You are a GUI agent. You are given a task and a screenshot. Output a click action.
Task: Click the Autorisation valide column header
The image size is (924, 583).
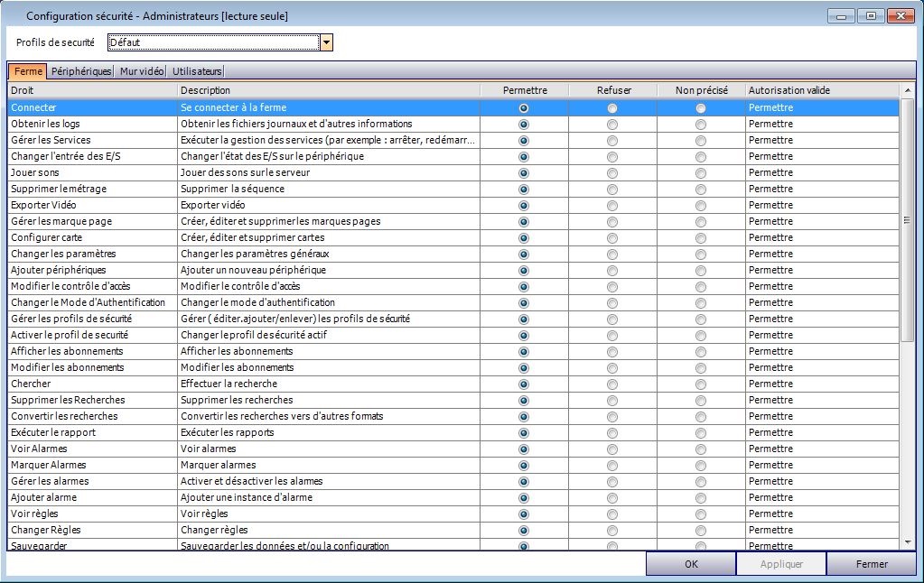tap(822, 90)
